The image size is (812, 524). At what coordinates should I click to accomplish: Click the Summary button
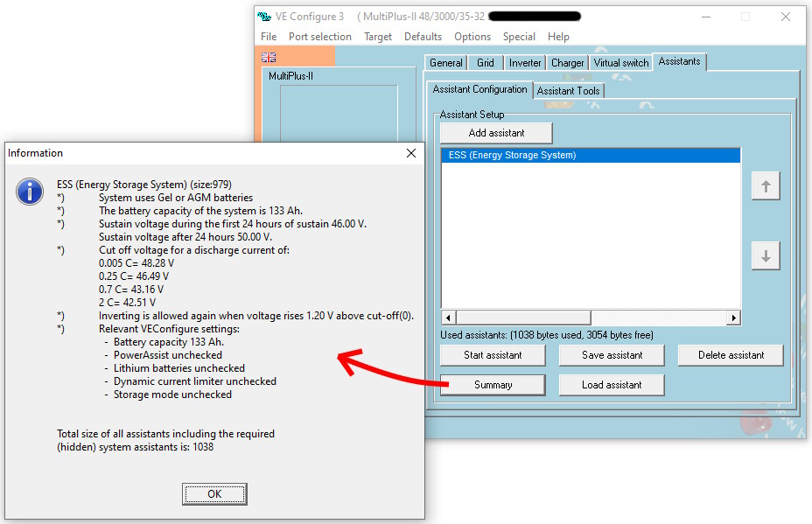pyautogui.click(x=493, y=385)
